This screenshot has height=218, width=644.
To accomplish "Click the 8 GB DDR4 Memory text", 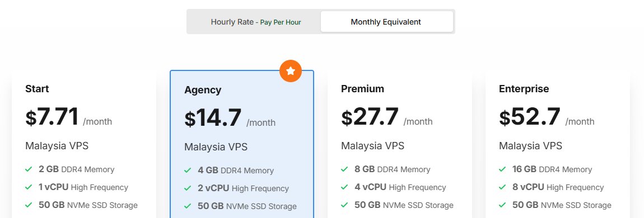I will tap(392, 169).
